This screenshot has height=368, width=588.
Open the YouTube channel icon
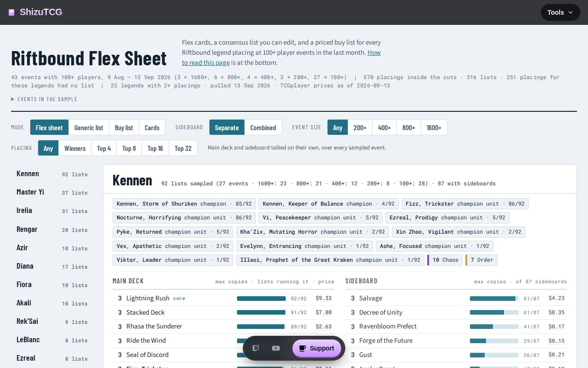[x=276, y=348]
